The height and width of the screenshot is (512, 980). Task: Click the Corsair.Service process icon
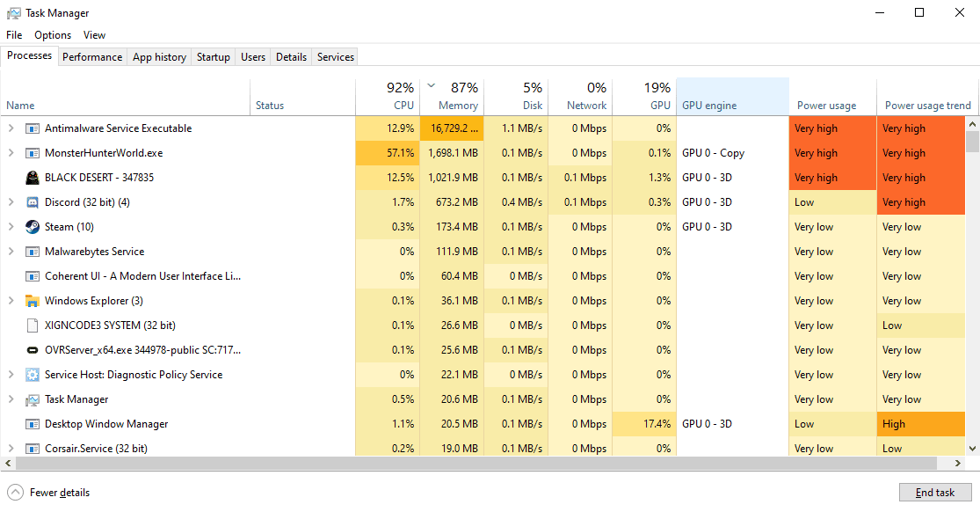pyautogui.click(x=32, y=448)
